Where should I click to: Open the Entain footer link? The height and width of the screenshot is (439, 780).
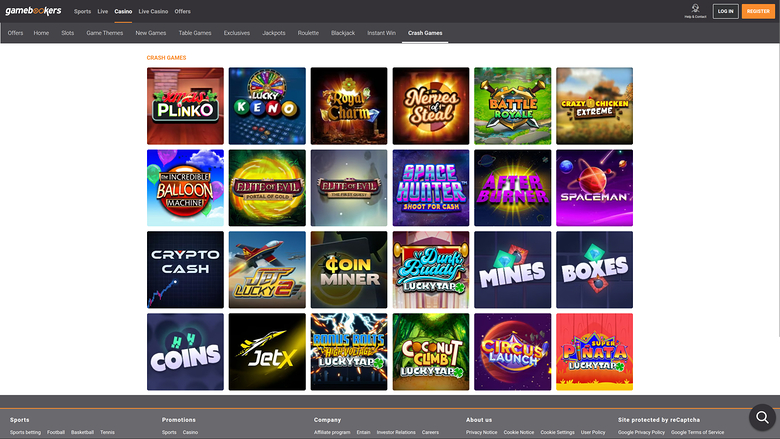(x=363, y=433)
